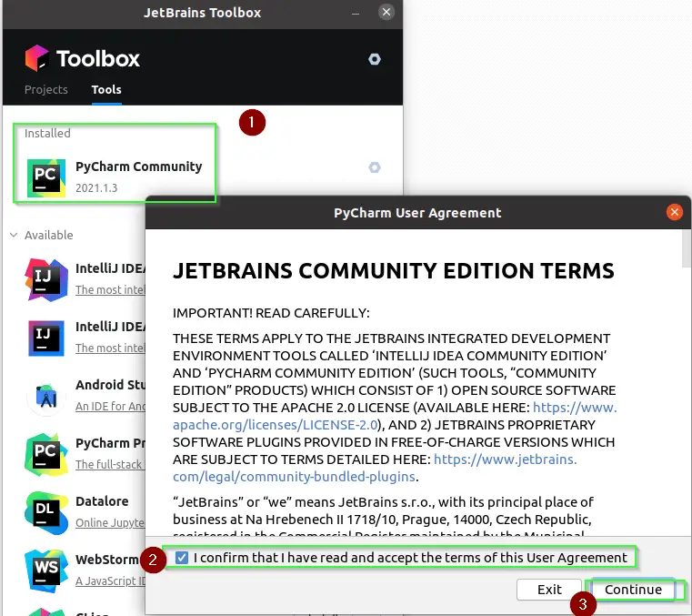Screen dimensions: 692x616
Task: Switch to the Projects tab
Action: [45, 90]
